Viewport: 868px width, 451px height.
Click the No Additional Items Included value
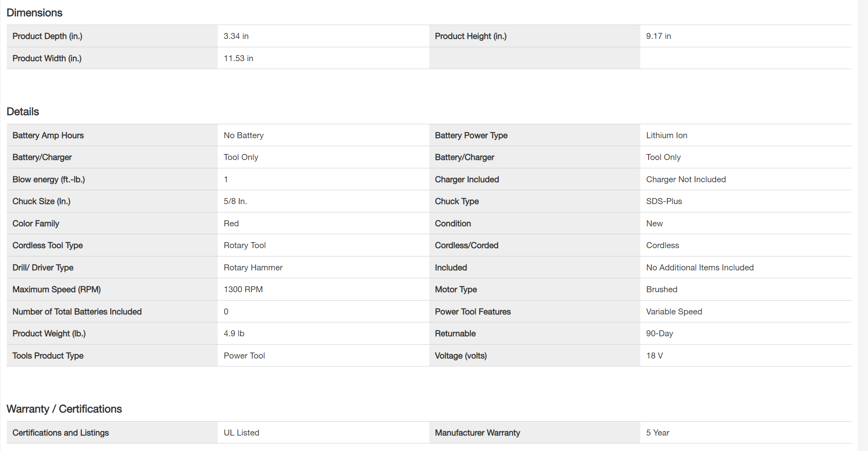pyautogui.click(x=699, y=268)
